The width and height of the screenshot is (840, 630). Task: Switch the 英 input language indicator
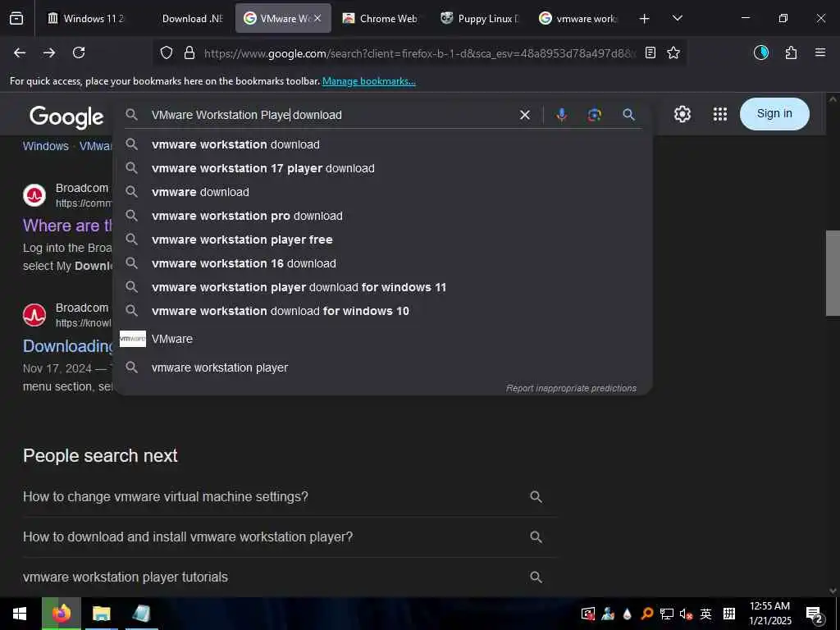706,614
